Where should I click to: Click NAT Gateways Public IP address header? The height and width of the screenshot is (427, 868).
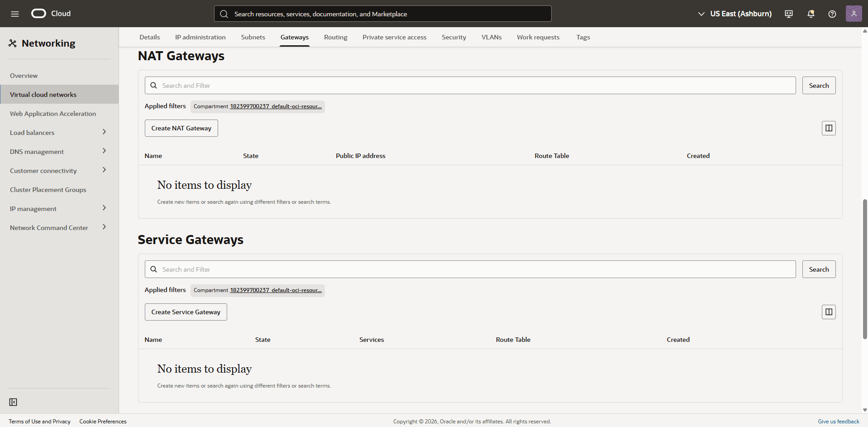coord(361,156)
